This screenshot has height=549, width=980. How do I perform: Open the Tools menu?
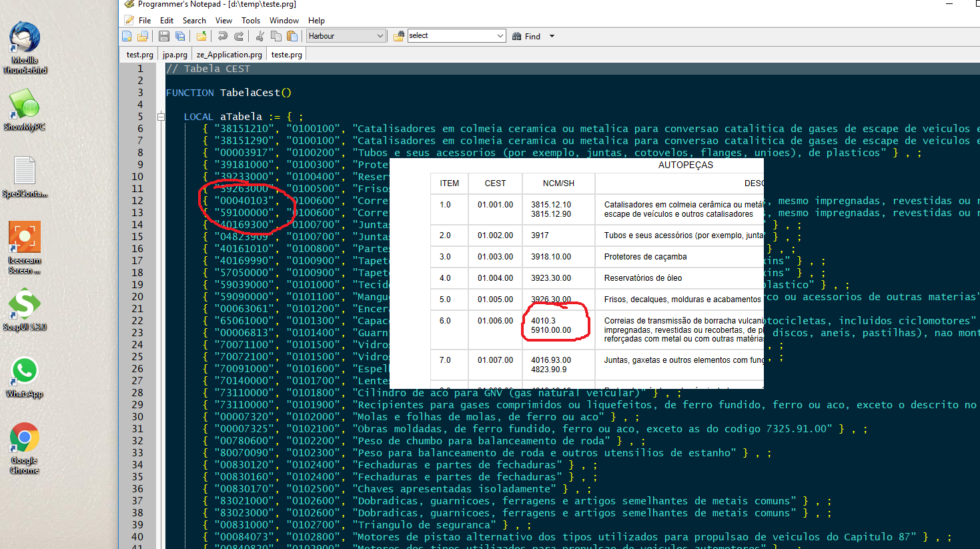click(251, 21)
